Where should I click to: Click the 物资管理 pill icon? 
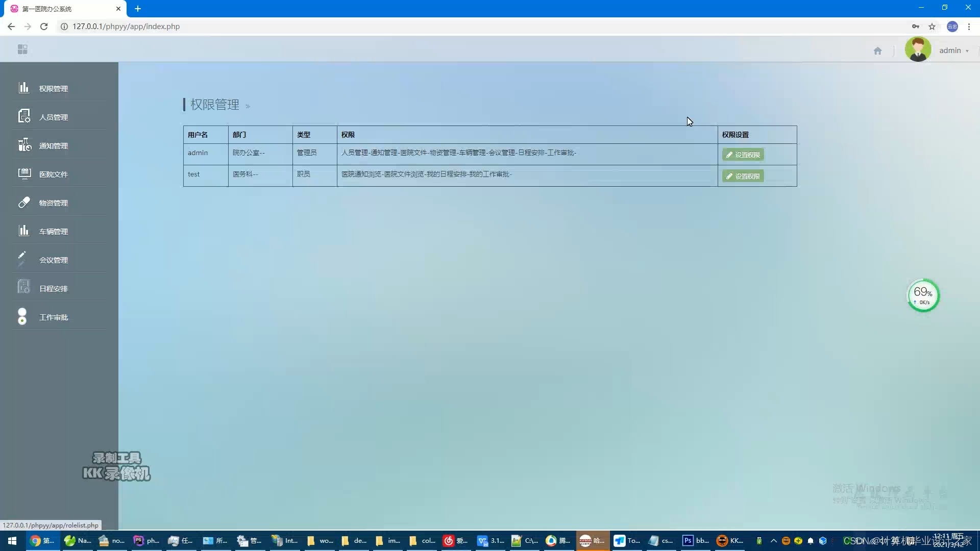[24, 203]
